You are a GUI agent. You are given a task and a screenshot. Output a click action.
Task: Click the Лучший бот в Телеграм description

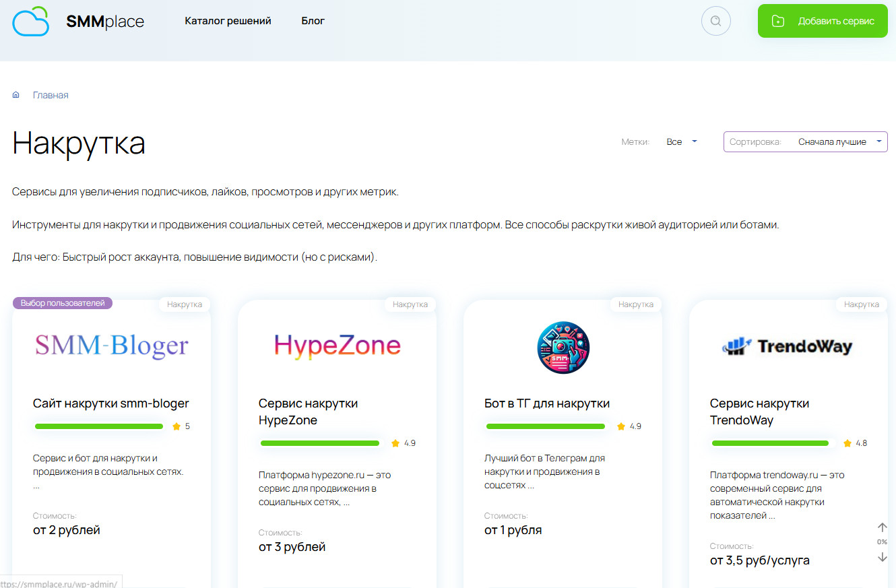point(544,471)
